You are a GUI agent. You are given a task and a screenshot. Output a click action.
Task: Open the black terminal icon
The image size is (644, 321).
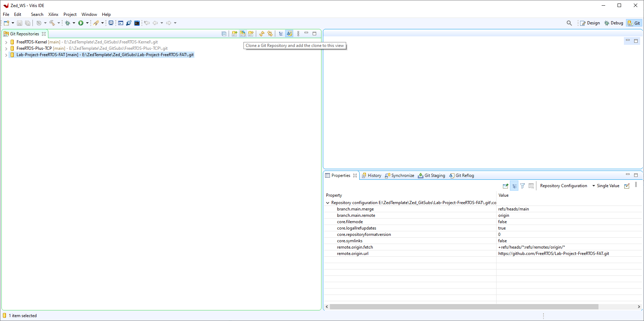coord(137,23)
